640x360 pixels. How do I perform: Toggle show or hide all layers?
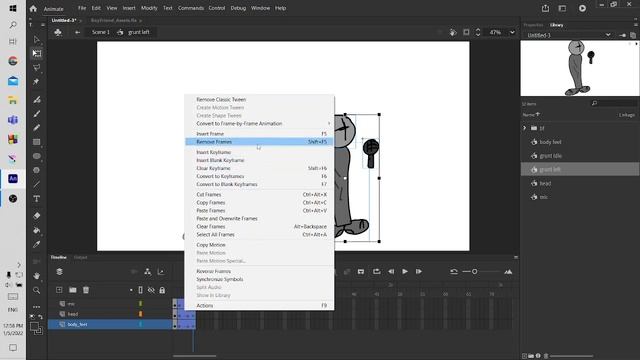point(151,290)
